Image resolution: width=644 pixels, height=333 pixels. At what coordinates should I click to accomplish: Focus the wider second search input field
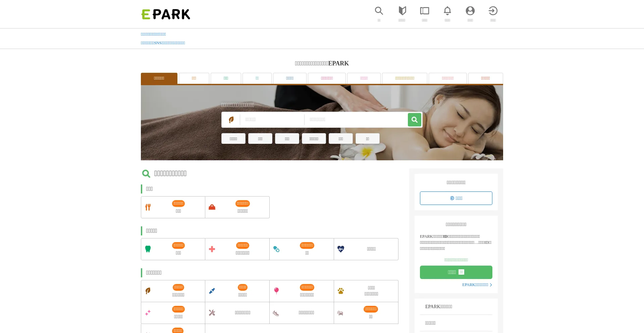tap(356, 120)
